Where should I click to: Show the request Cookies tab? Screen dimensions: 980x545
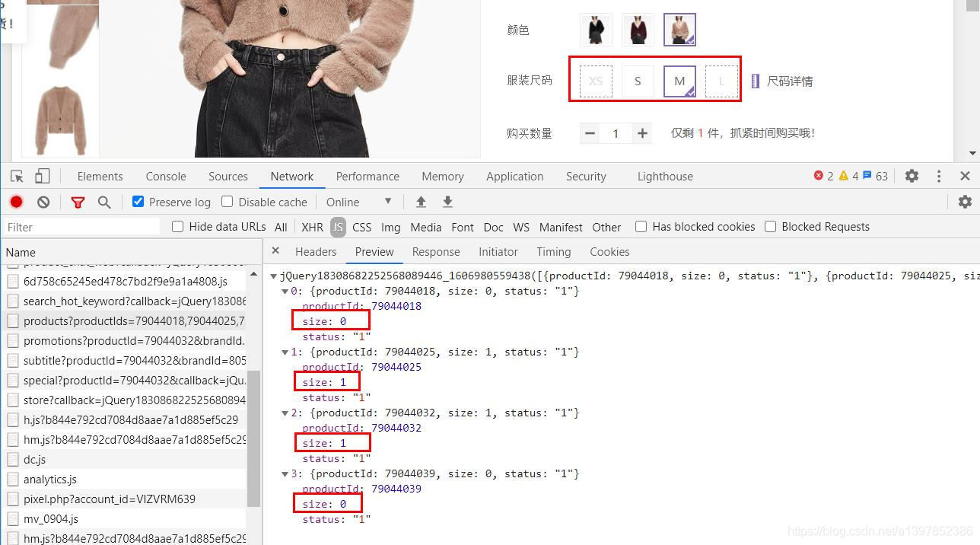click(x=609, y=251)
